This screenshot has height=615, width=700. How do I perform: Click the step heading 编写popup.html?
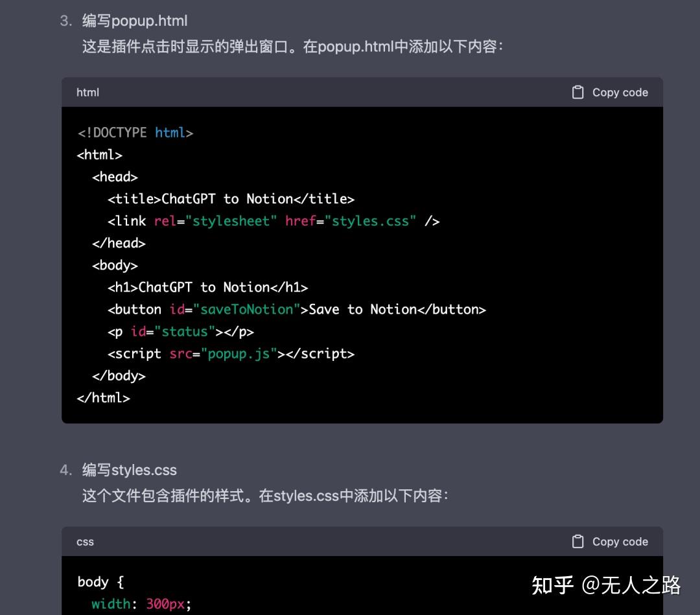(134, 21)
